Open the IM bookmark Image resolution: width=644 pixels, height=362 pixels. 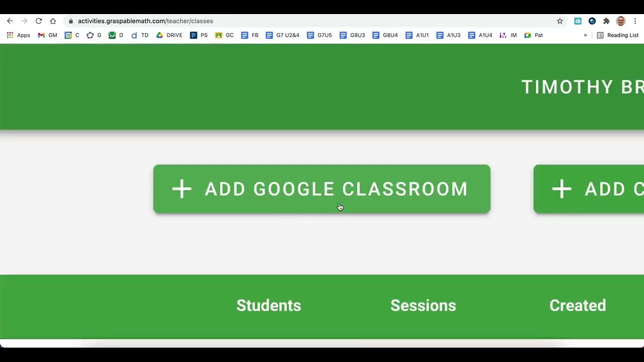[508, 35]
